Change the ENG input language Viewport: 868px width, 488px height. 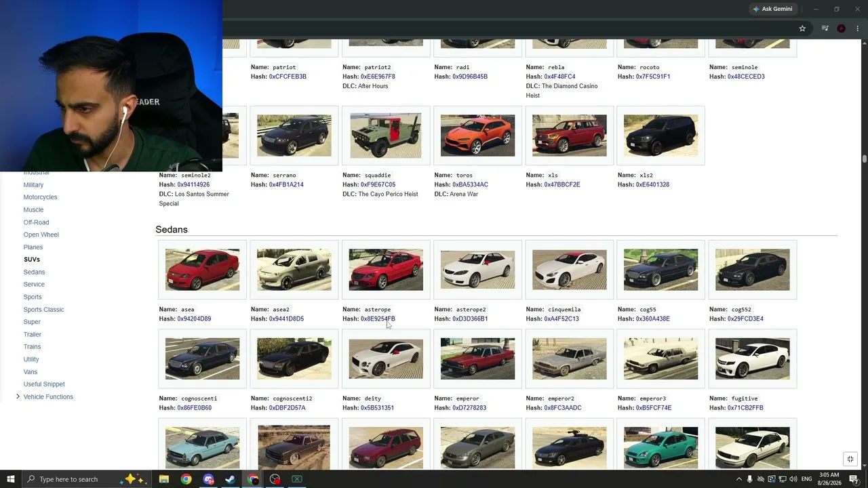coord(807,479)
